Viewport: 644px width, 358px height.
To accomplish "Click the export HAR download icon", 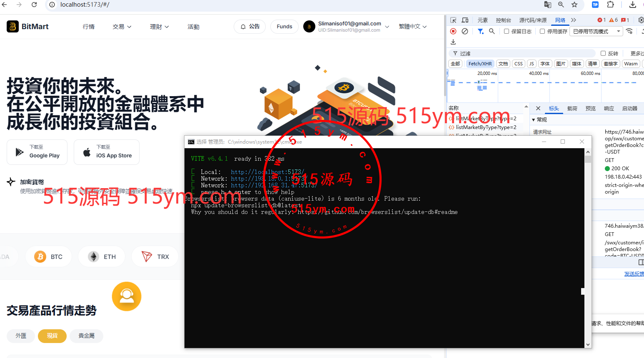I will coord(453,42).
